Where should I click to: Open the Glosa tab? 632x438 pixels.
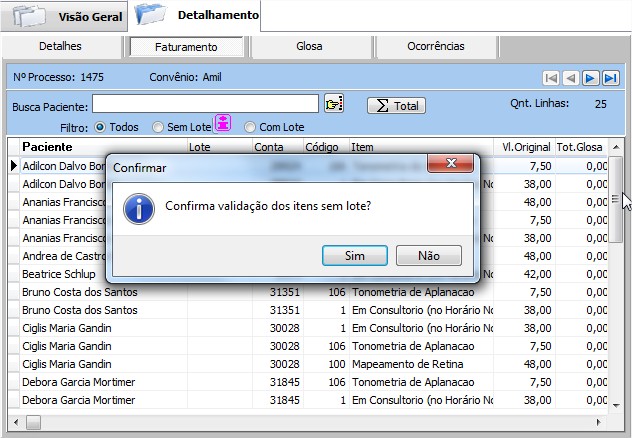pos(309,47)
